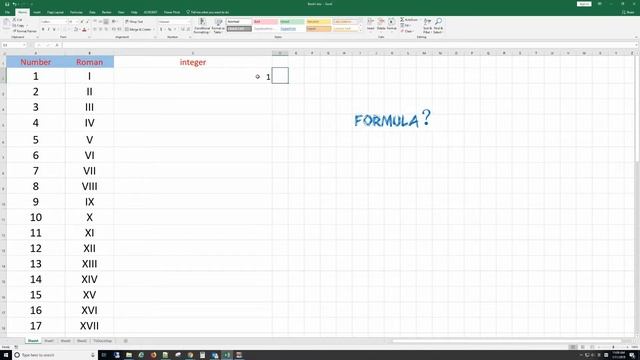The height and width of the screenshot is (360, 640).
Task: Select the red 'integer' header cell
Action: (193, 62)
